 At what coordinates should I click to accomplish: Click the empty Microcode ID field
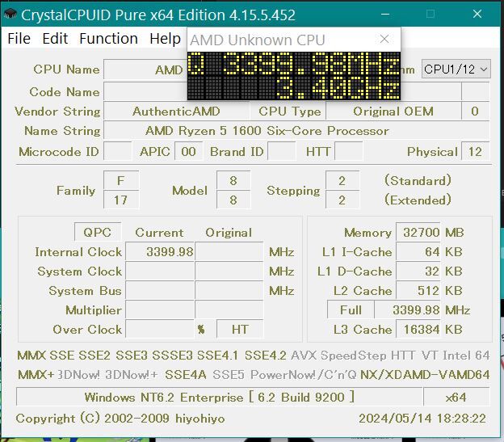118,151
